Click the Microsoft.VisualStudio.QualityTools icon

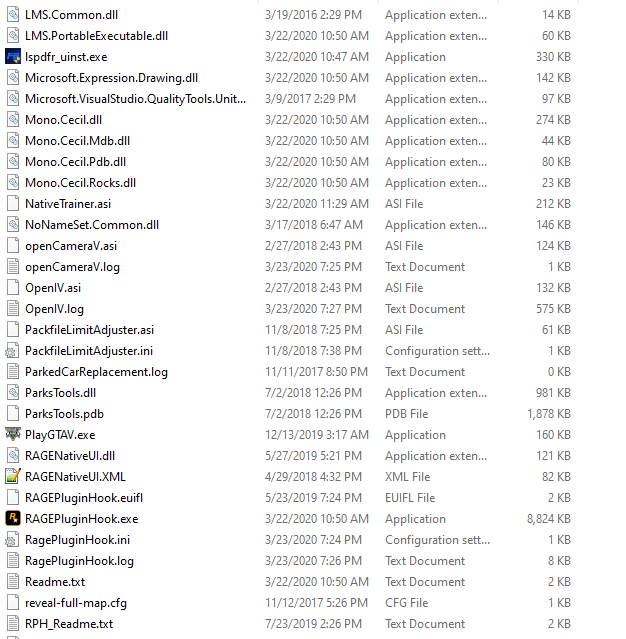click(x=13, y=99)
